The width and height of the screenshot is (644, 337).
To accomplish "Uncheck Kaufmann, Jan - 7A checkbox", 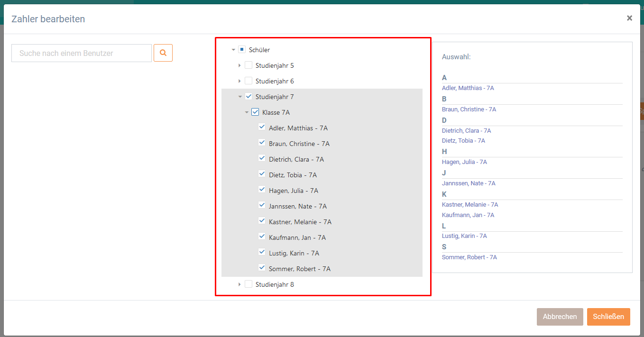I will coord(262,237).
